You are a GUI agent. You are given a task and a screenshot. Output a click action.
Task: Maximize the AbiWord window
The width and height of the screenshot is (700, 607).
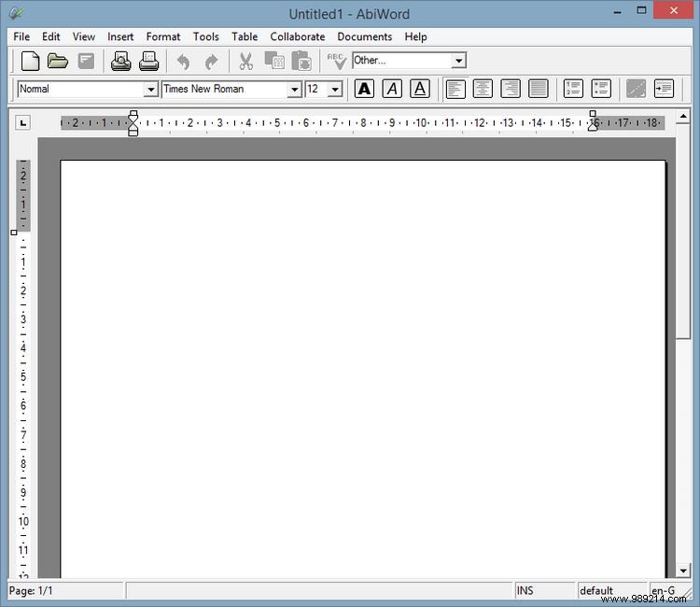pyautogui.click(x=641, y=10)
